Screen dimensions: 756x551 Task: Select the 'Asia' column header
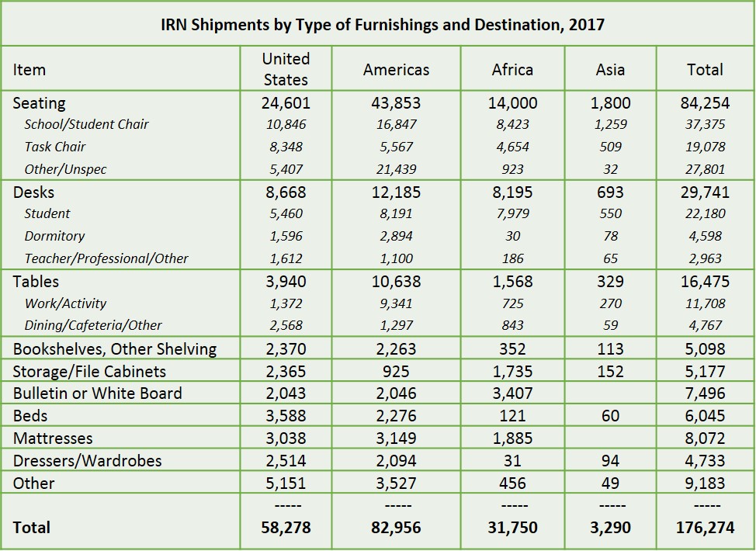click(610, 69)
